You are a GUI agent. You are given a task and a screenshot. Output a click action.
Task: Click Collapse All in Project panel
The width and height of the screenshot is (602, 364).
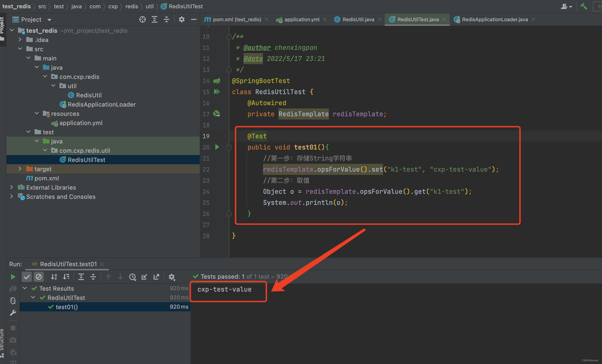tap(166, 19)
